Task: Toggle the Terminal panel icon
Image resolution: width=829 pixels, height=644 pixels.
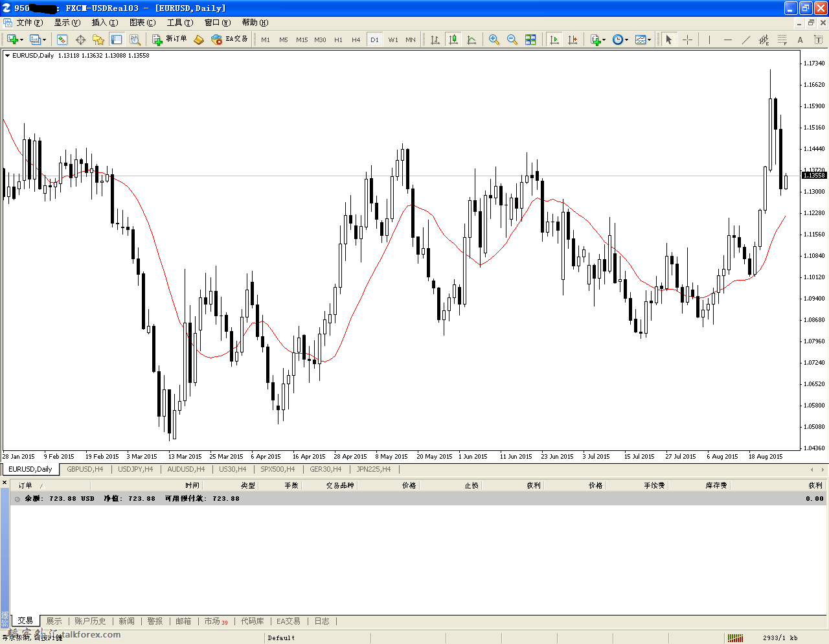Action: (117, 40)
